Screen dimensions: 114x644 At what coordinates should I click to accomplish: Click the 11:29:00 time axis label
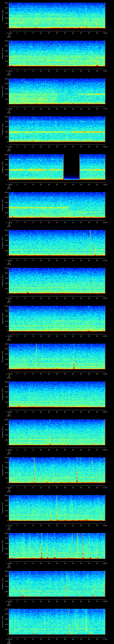tap(9, 601)
